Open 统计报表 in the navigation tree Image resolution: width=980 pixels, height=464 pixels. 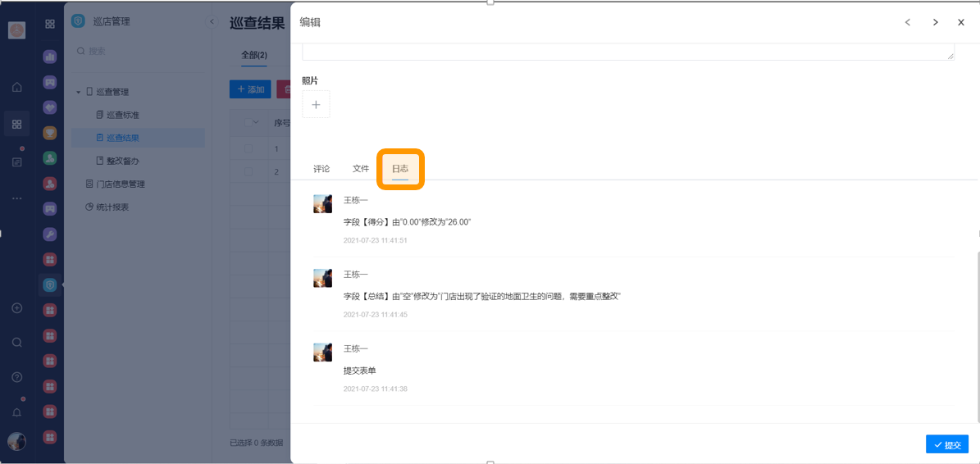(112, 207)
